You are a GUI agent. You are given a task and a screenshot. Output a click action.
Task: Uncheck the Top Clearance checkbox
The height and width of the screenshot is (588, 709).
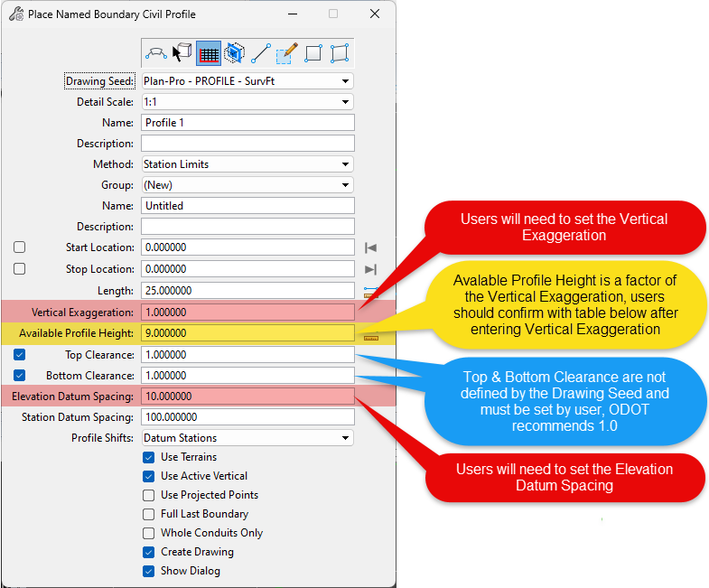20,354
